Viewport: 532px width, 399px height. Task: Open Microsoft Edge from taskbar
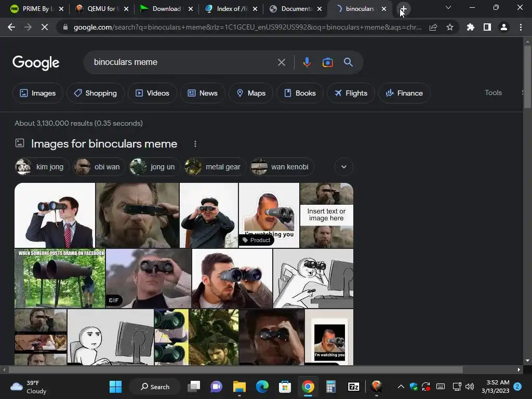pos(262,387)
